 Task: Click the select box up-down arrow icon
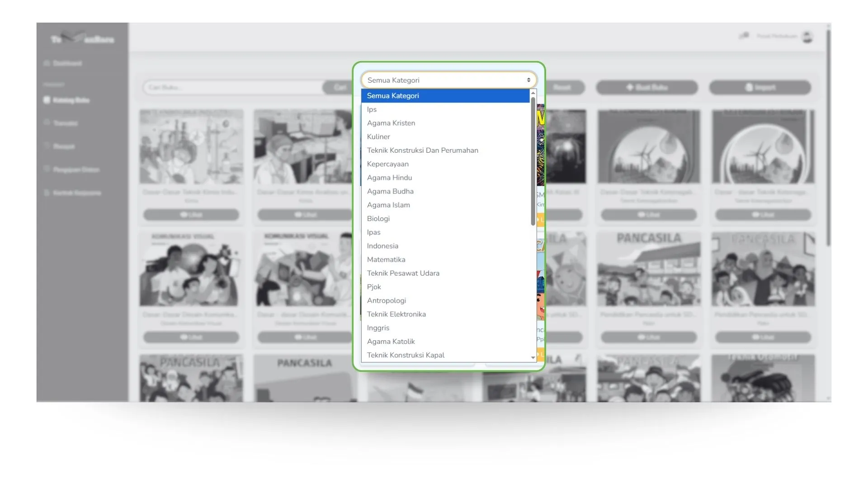point(528,80)
